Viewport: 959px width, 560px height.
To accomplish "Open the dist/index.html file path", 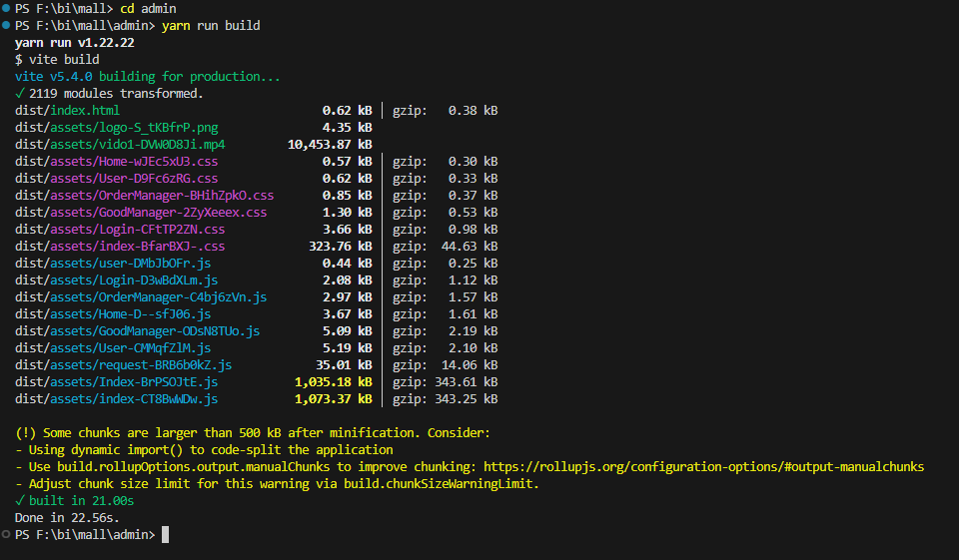I will click(x=67, y=110).
